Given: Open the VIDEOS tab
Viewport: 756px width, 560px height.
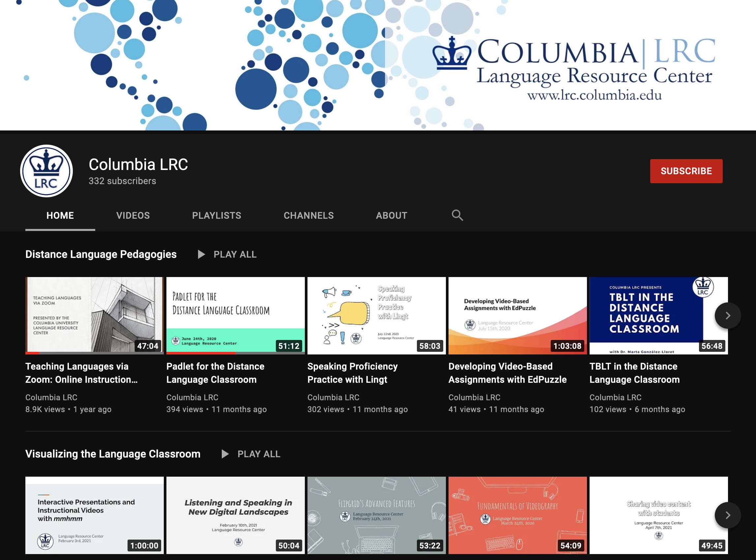Looking at the screenshot, I should [x=133, y=215].
